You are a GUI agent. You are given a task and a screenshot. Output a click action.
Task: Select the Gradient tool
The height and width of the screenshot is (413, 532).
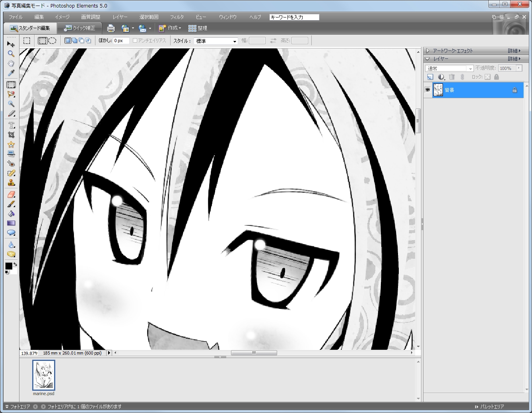coord(11,223)
